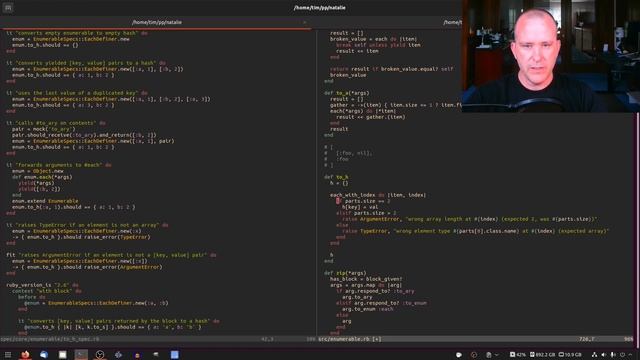Launch Firefox from the taskbar
This screenshot has height=360, width=640.
click(25, 355)
